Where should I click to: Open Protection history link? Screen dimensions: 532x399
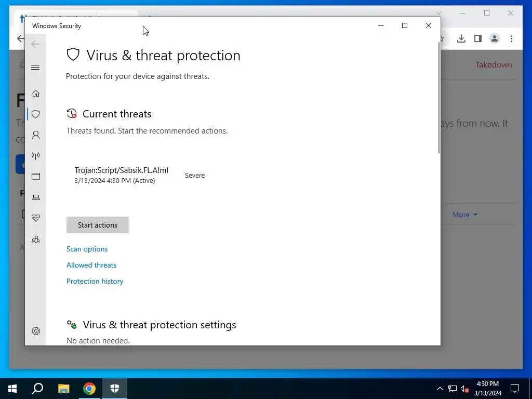[x=95, y=281]
